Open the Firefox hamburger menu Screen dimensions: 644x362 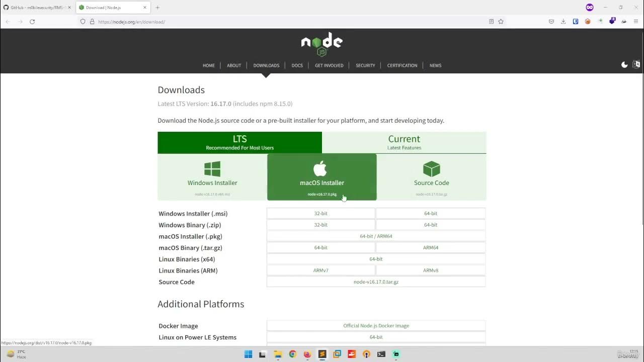click(x=636, y=22)
